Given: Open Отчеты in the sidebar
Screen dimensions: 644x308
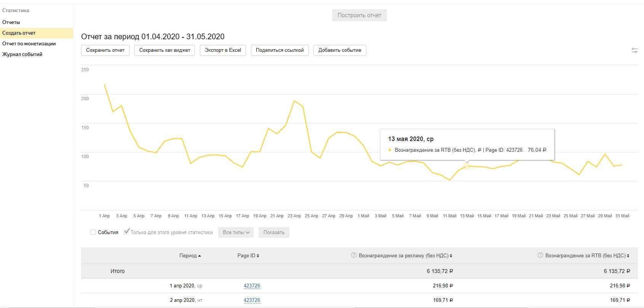Looking at the screenshot, I should [x=11, y=22].
